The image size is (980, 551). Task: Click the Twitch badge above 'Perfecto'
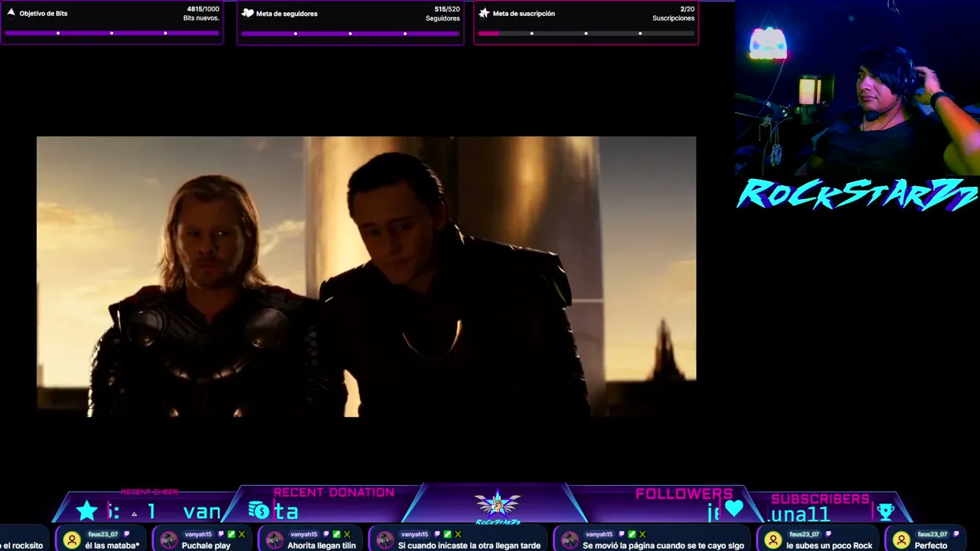pyautogui.click(x=956, y=534)
